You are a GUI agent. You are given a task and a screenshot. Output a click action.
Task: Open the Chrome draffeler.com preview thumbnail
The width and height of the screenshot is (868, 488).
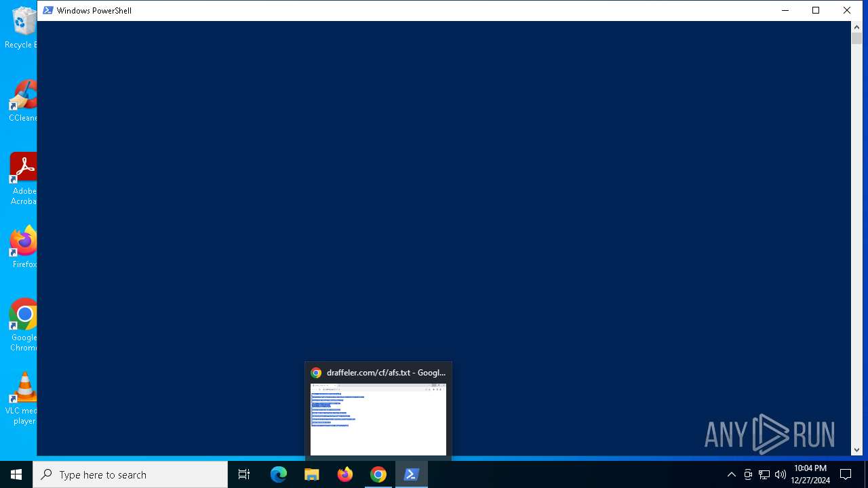click(x=378, y=420)
